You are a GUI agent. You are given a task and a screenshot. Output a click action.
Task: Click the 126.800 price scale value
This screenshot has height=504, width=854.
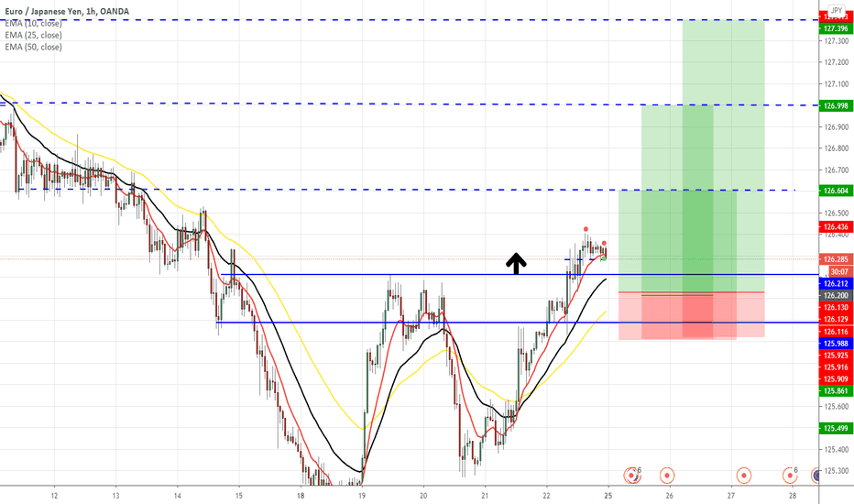point(836,148)
